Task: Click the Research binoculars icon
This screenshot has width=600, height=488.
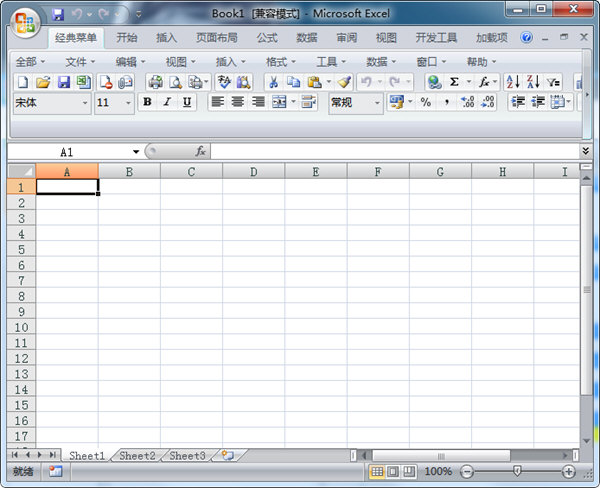Action: click(243, 82)
